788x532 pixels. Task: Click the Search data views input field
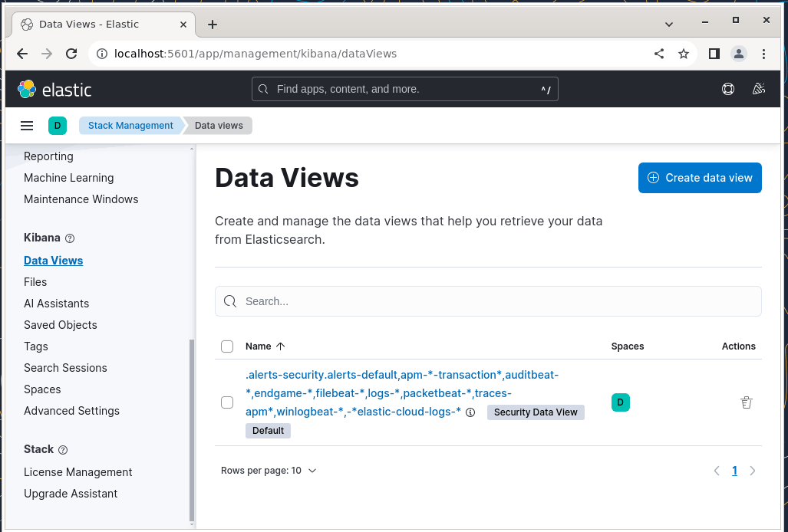pos(488,300)
